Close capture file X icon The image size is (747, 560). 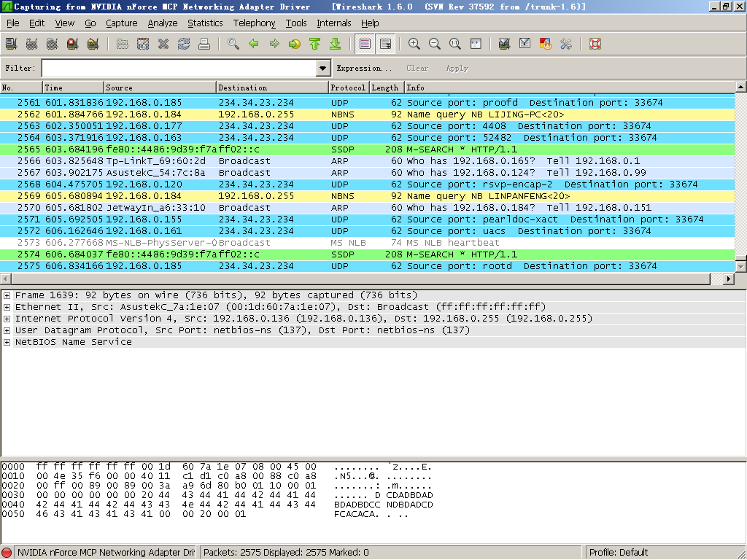point(163,44)
